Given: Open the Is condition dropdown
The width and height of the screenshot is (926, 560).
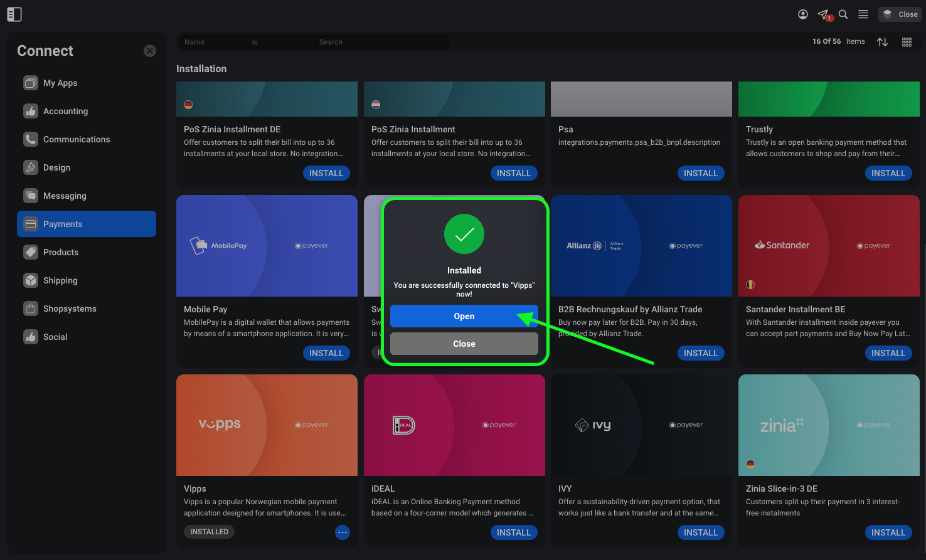Looking at the screenshot, I should coord(280,42).
